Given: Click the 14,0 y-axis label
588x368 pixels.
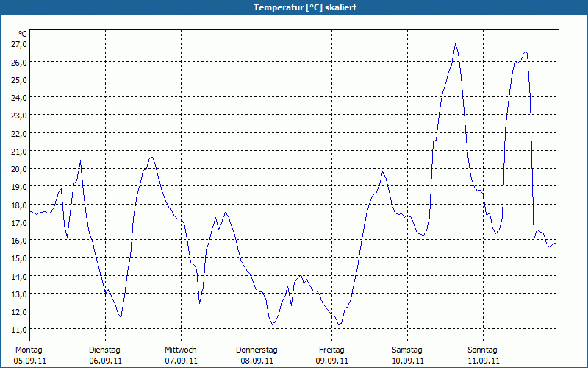Looking at the screenshot, I should pyautogui.click(x=19, y=277).
